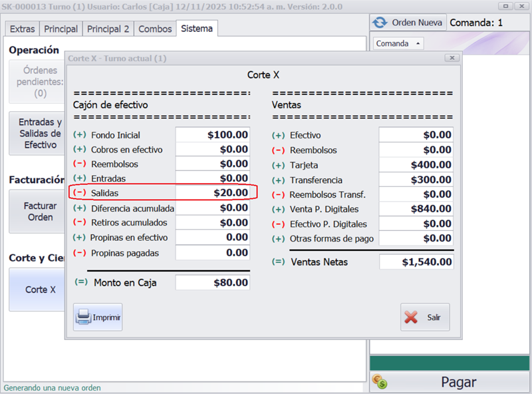The width and height of the screenshot is (532, 394).
Task: Select the Tarjeta $400.00 value field
Action: tap(416, 165)
